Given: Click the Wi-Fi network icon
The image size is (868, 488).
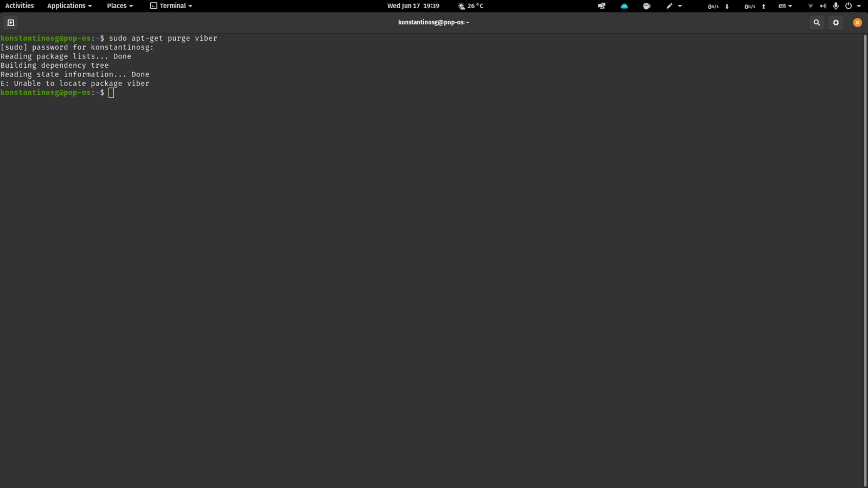Looking at the screenshot, I should tap(810, 6).
